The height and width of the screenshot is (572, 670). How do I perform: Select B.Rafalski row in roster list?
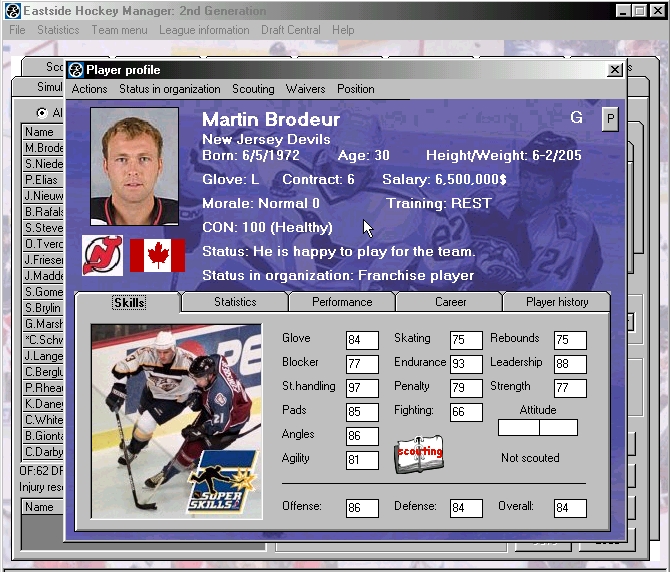43,212
